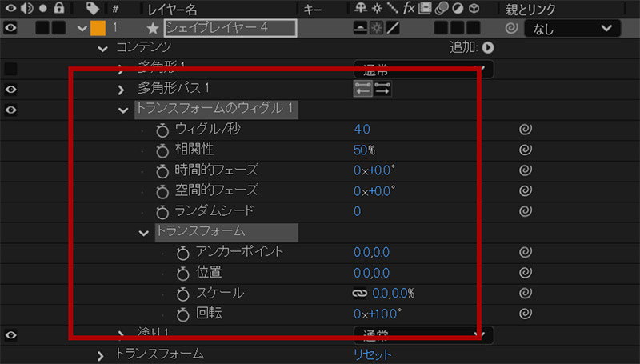Toggle stopwatch for 回転

click(183, 314)
